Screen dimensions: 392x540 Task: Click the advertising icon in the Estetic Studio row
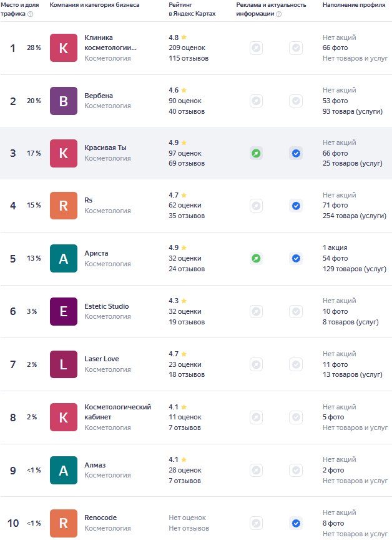click(256, 311)
